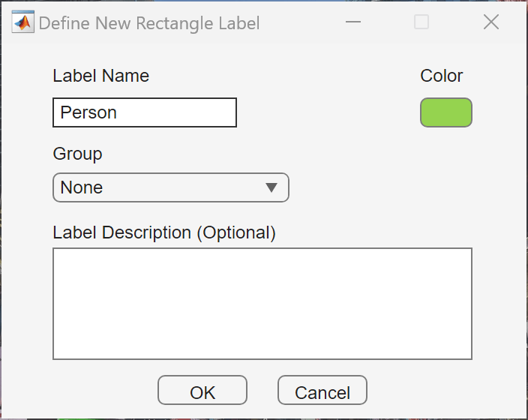Focus the Label Description text area
Image resolution: width=528 pixels, height=420 pixels.
coord(262,304)
